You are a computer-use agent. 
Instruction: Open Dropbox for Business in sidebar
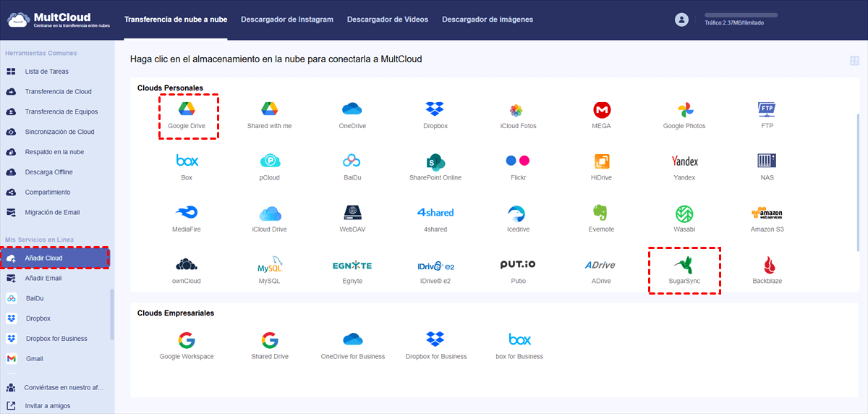pos(55,339)
